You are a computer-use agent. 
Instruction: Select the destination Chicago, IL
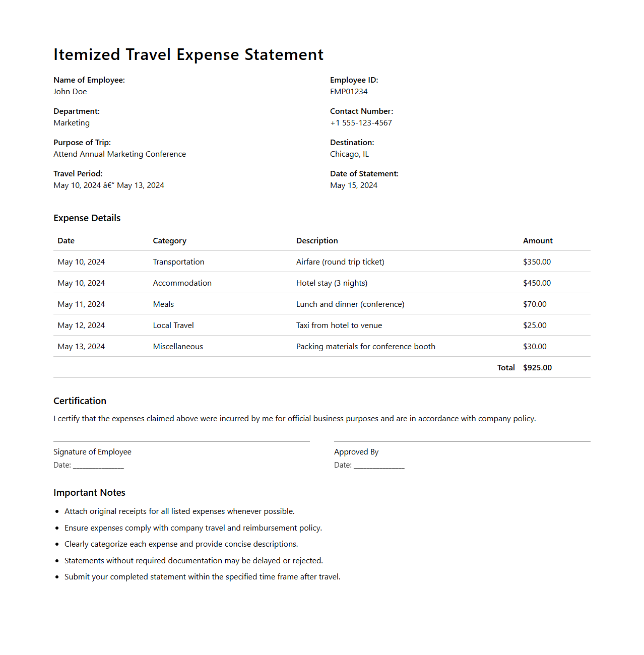tap(349, 154)
